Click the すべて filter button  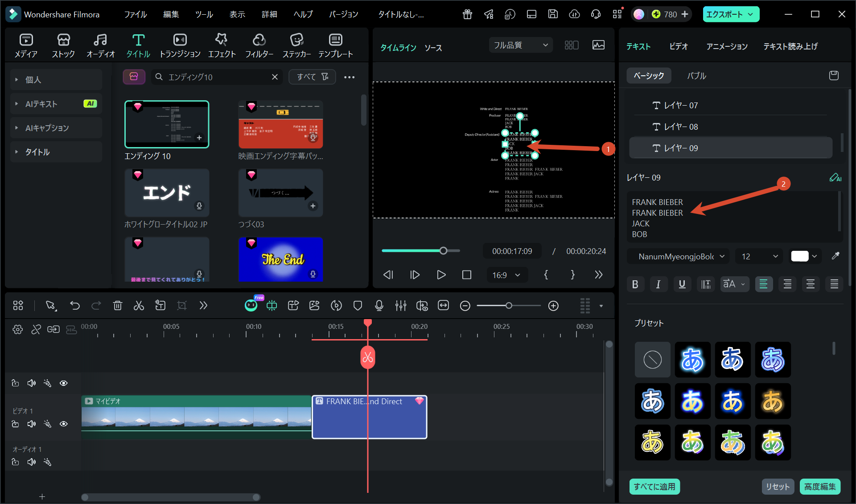click(312, 77)
